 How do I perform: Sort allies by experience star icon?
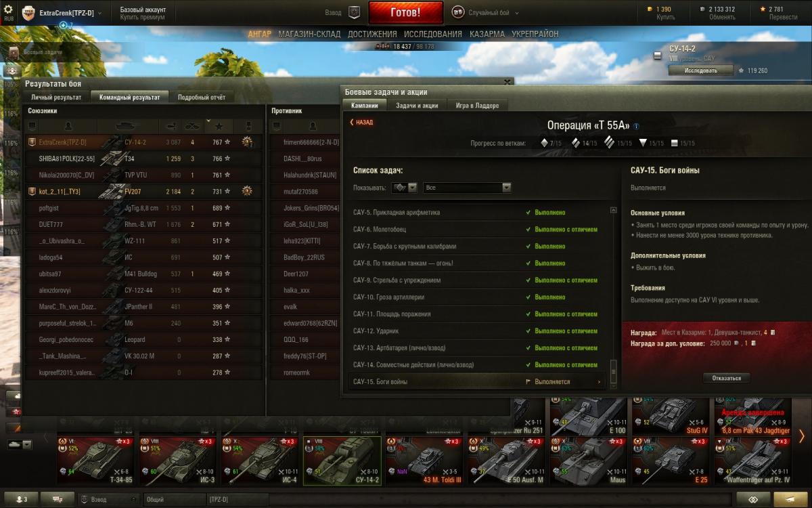tap(219, 126)
